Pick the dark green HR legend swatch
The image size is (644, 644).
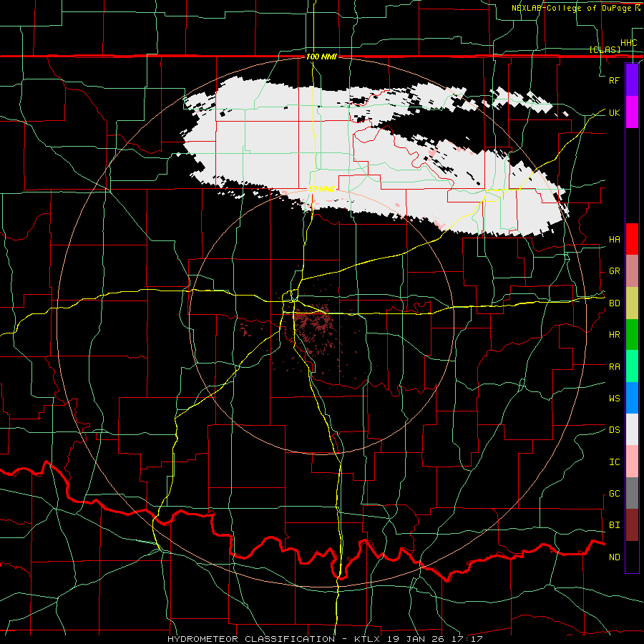(632, 334)
